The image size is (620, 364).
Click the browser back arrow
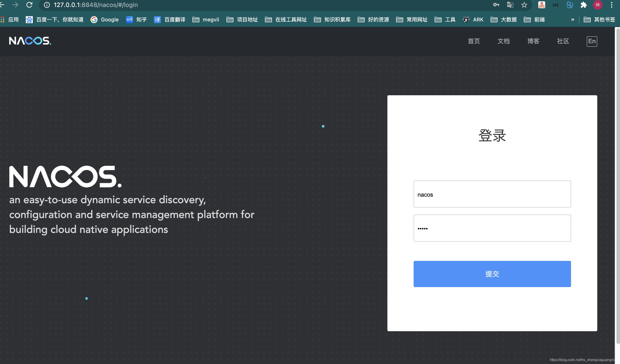click(x=2, y=5)
